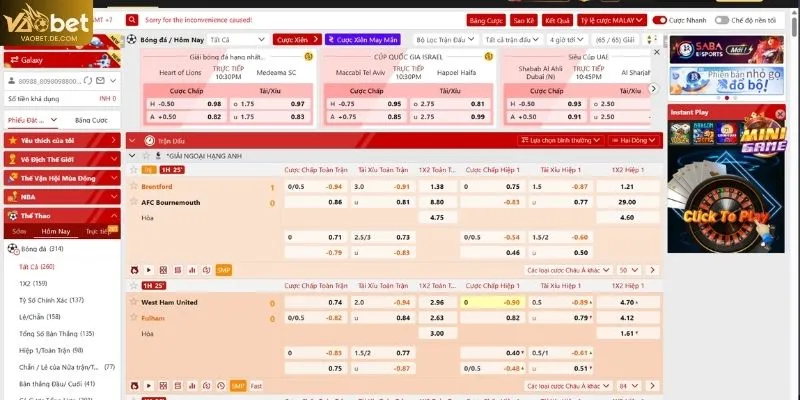
Task: Toggle the Cược Nhanh switch
Action: coord(660,20)
